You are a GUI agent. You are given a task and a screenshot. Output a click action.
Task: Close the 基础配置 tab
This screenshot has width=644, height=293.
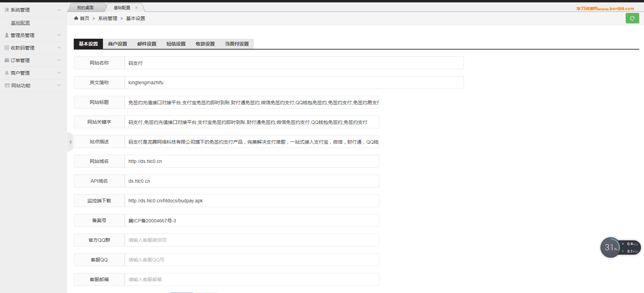click(136, 7)
